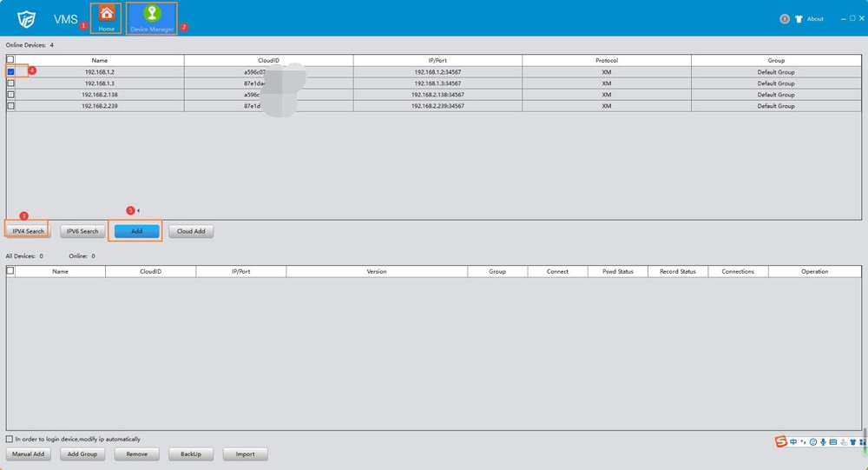868x470 pixels.
Task: Sort online devices by Protocol column header
Action: [x=606, y=60]
